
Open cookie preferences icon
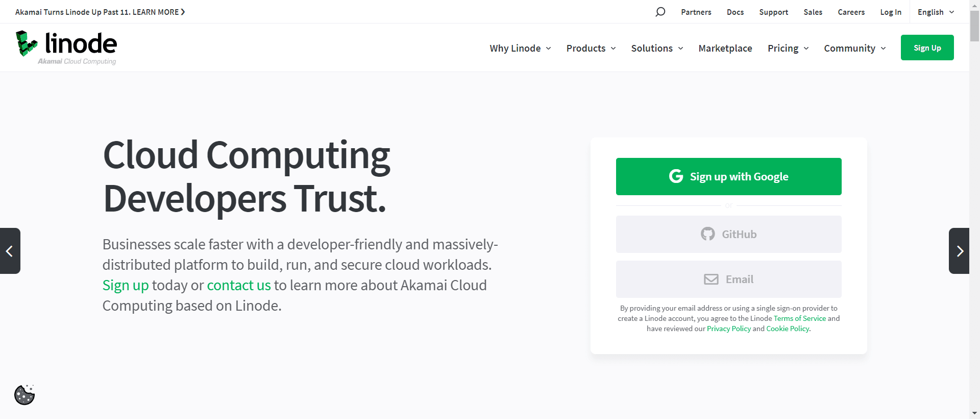(x=24, y=395)
